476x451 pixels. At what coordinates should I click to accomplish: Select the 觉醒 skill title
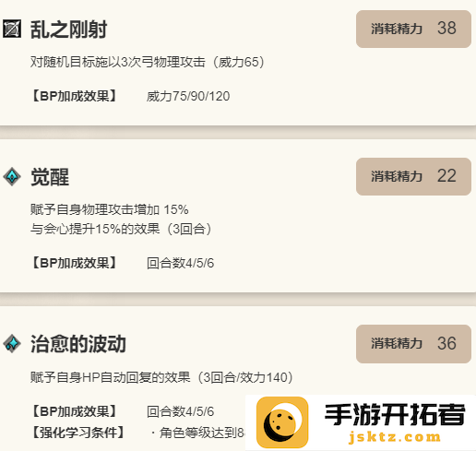(x=50, y=177)
